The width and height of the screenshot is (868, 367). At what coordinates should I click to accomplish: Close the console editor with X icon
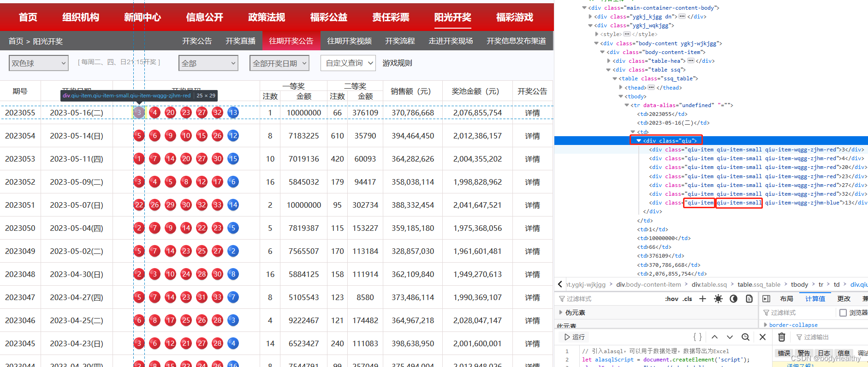point(762,337)
